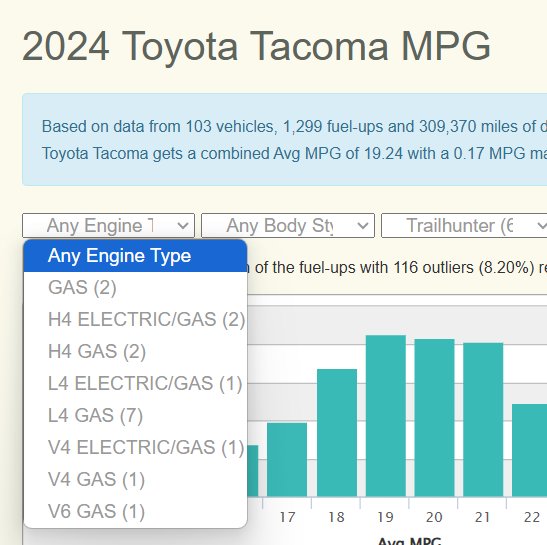
Task: Click the 20 MPG chart bar
Action: (434, 418)
